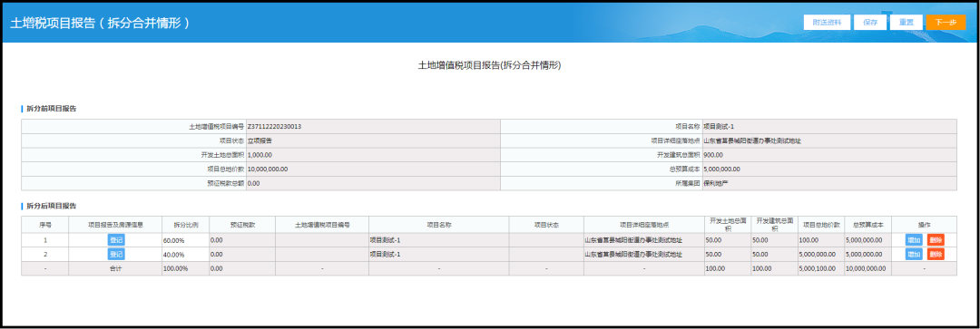980x329 pixels.
Task: Click row 1 开发建筑总面积 field
Action: coord(774,240)
